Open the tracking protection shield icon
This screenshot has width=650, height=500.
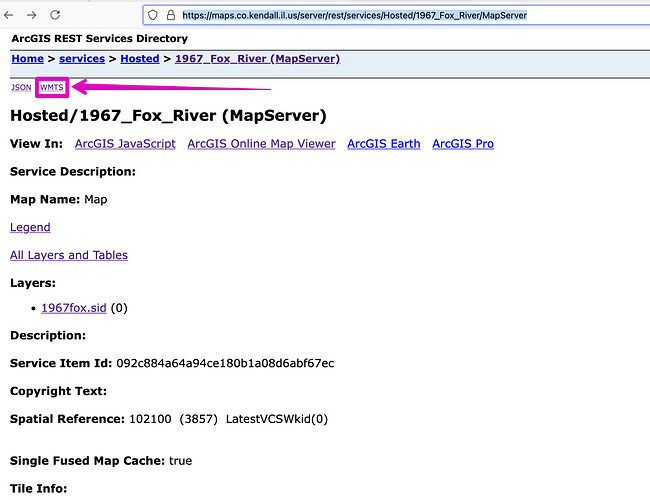pos(153,15)
